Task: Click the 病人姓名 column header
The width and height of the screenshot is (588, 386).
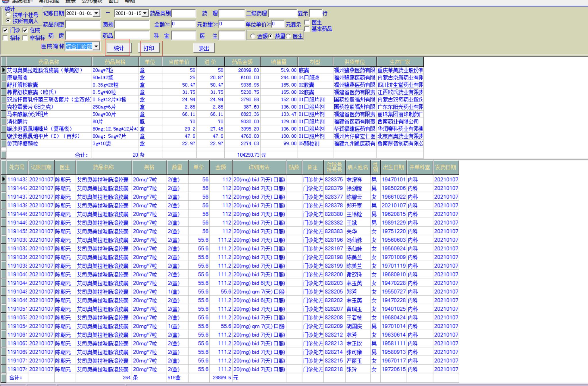Action: (x=357, y=167)
